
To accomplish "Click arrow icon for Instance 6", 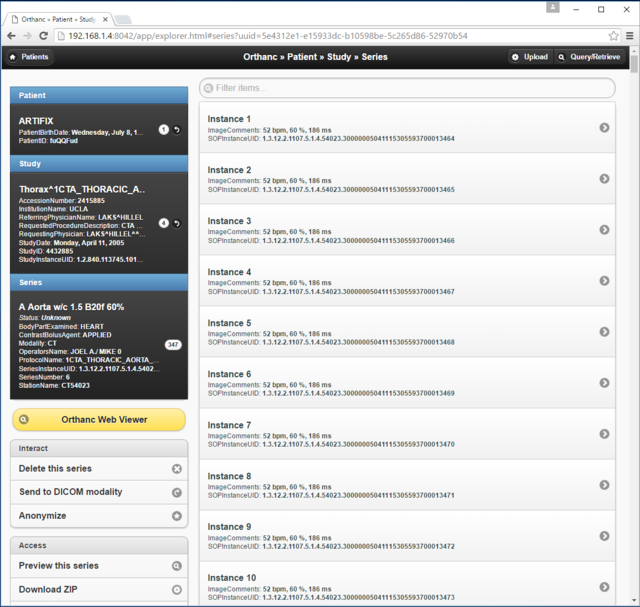I will pos(604,383).
